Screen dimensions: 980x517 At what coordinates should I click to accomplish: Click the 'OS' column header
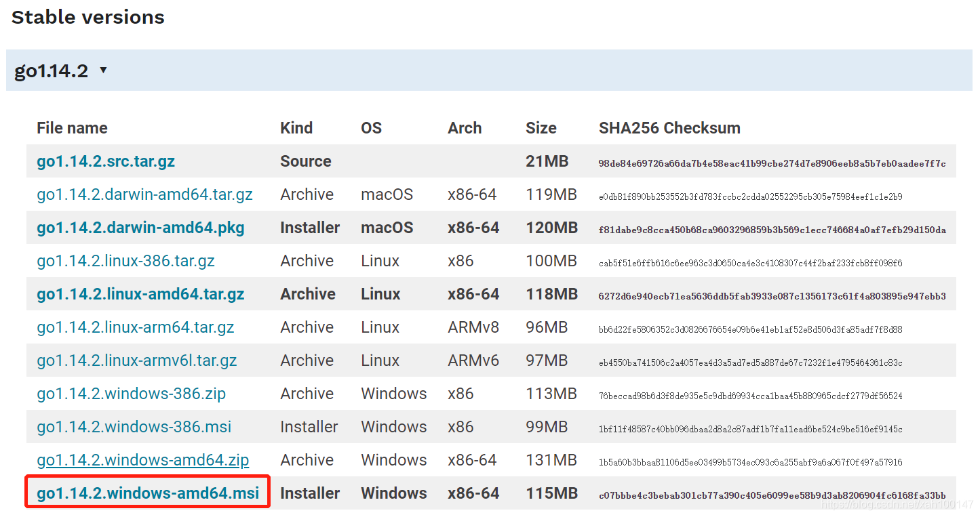click(x=371, y=128)
